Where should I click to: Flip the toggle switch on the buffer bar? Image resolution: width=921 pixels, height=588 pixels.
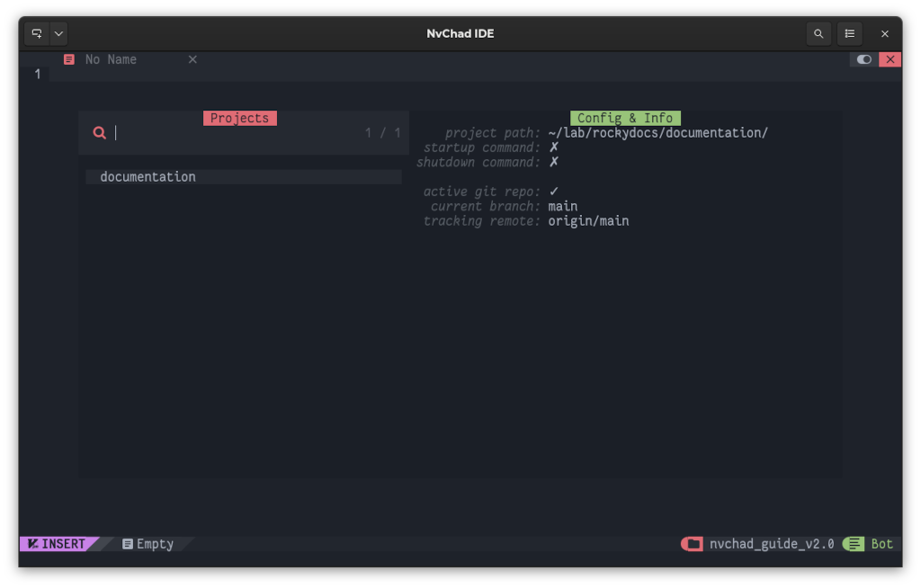863,58
